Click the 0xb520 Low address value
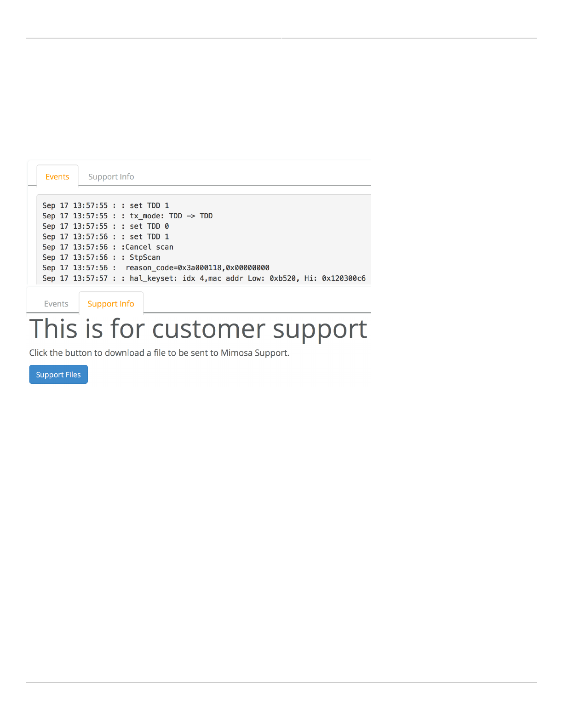Screen dimensions: 563x728 [x=283, y=278]
